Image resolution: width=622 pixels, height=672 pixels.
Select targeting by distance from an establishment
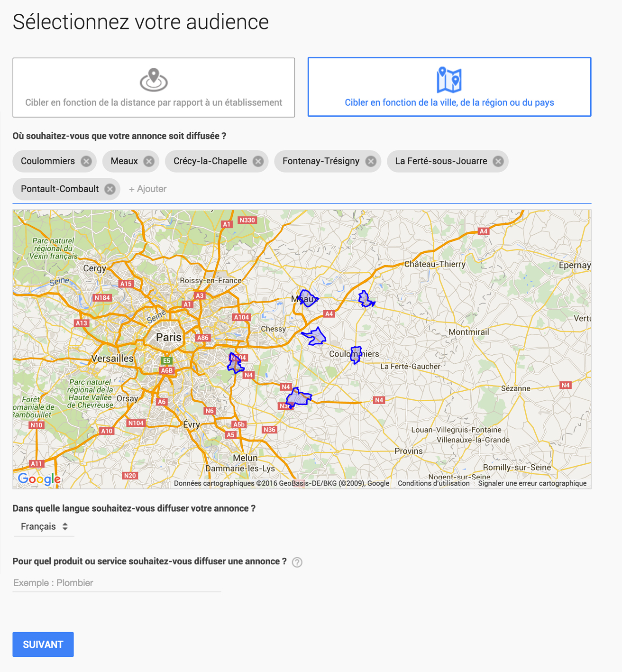(154, 88)
